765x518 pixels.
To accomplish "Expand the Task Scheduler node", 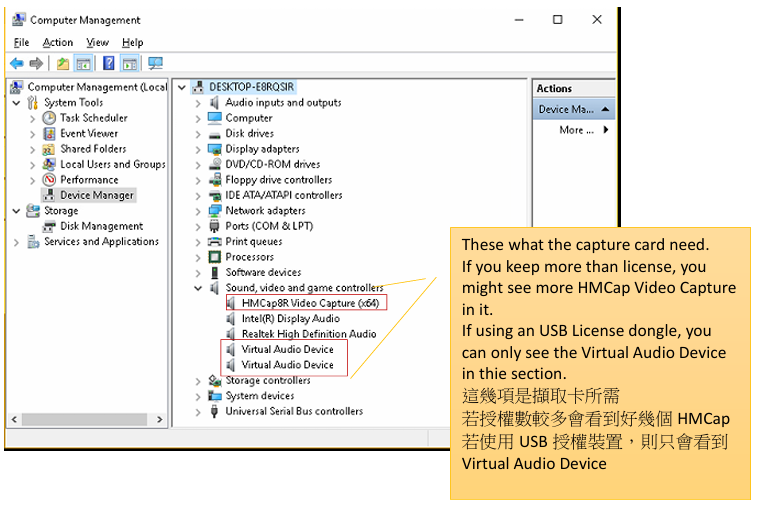I will (x=32, y=119).
